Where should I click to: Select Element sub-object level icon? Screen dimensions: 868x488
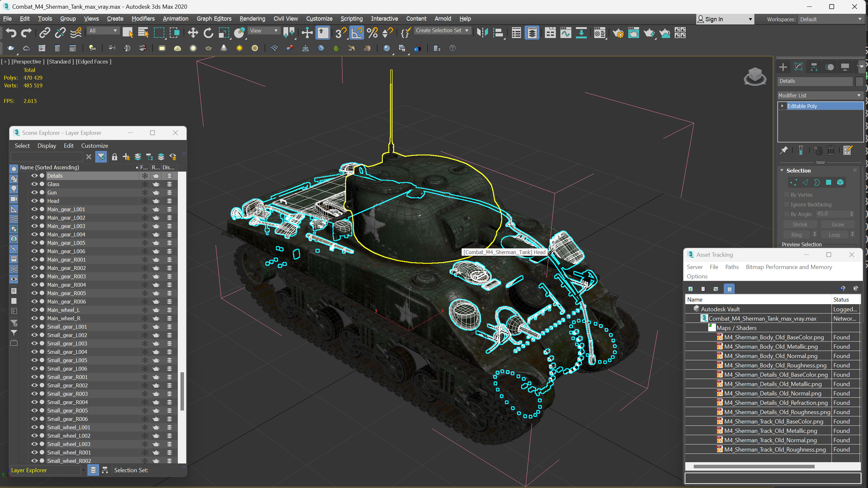pos(840,183)
